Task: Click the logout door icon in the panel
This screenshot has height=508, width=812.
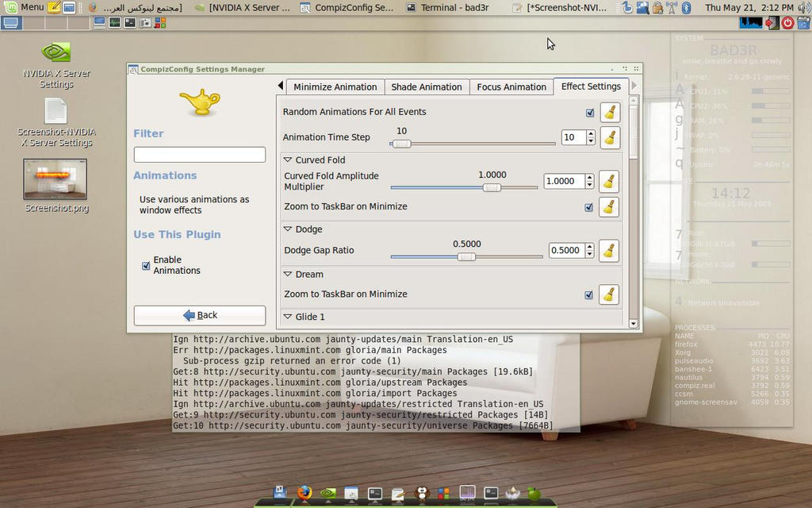Action: [x=772, y=23]
